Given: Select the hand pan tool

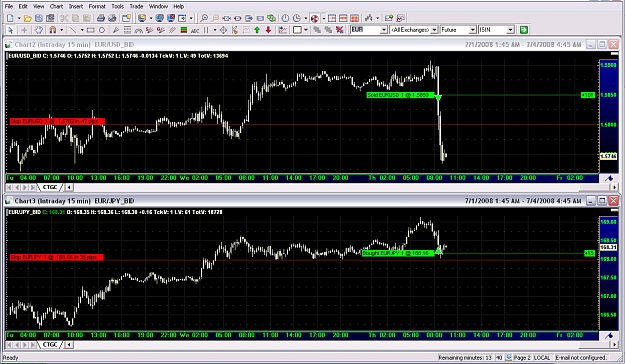Looking at the screenshot, I should [39, 30].
